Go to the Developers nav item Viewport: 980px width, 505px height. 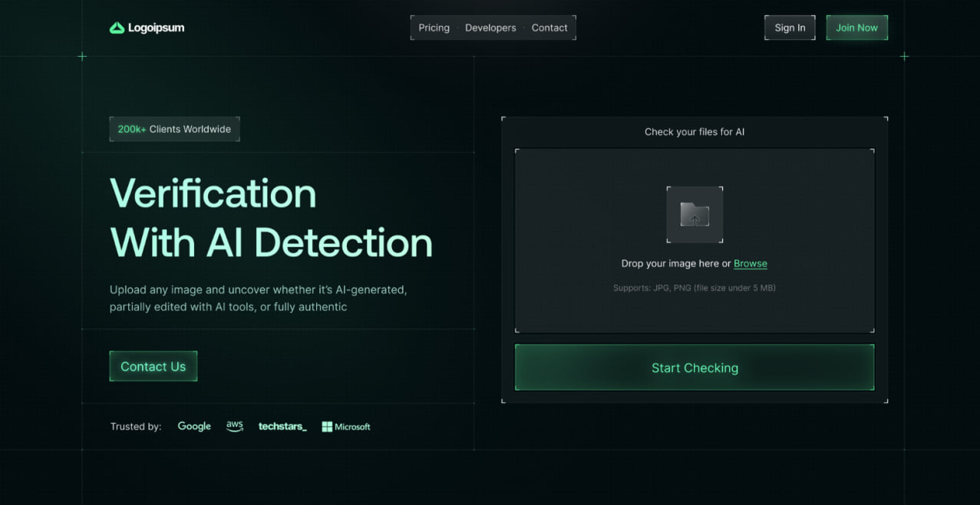tap(490, 28)
